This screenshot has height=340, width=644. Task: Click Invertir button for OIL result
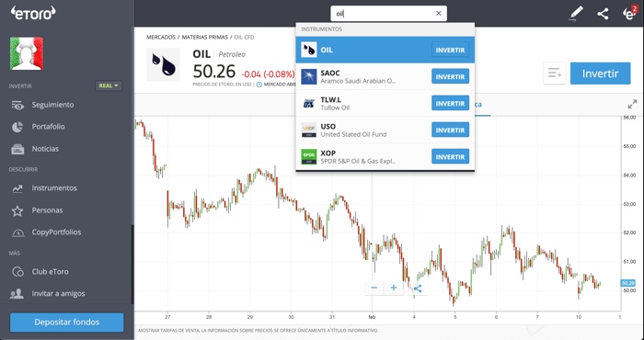click(x=450, y=50)
